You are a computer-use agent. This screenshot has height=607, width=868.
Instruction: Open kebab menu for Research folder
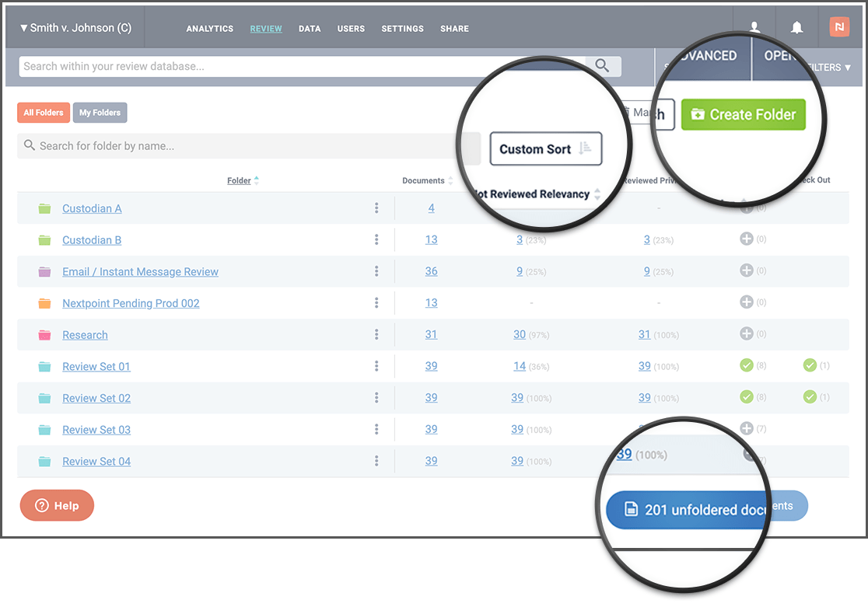click(x=376, y=335)
